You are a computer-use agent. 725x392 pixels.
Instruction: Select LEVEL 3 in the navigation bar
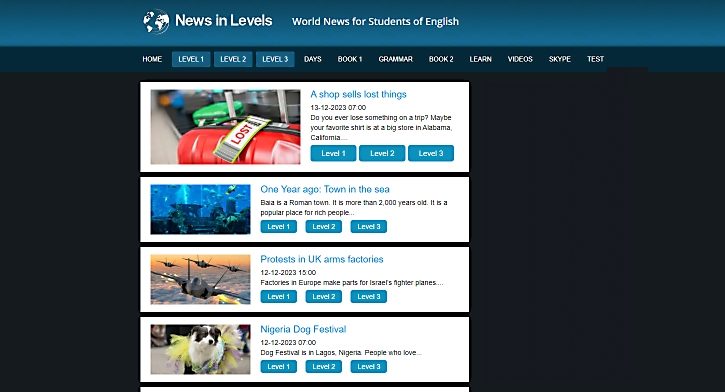[x=275, y=59]
